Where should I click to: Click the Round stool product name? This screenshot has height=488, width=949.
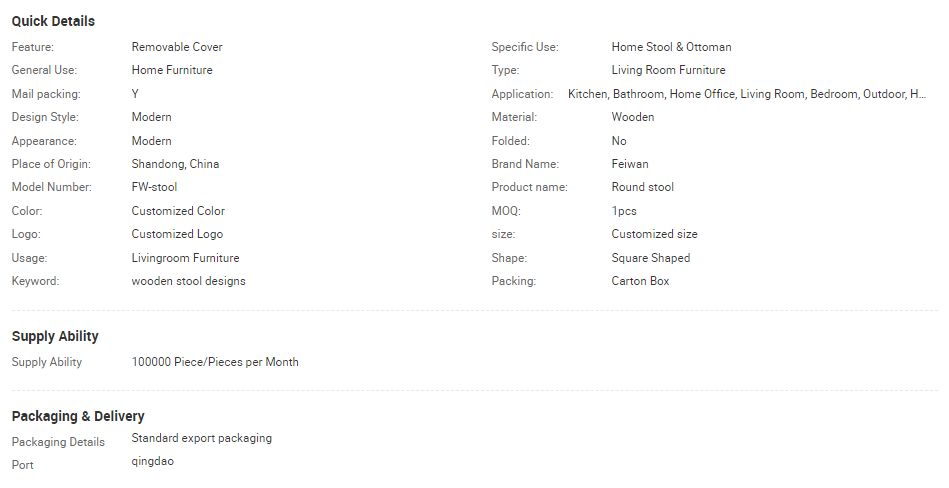coord(642,187)
